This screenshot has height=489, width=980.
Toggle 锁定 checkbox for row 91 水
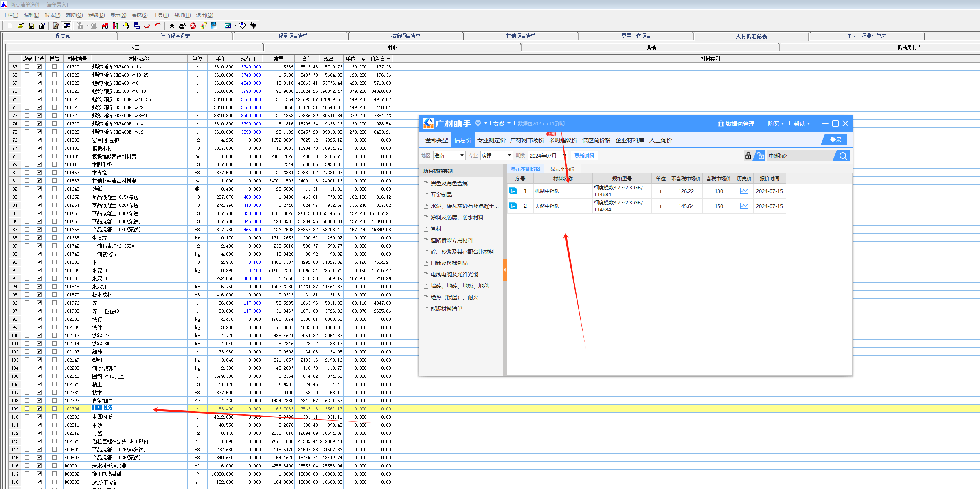click(27, 262)
